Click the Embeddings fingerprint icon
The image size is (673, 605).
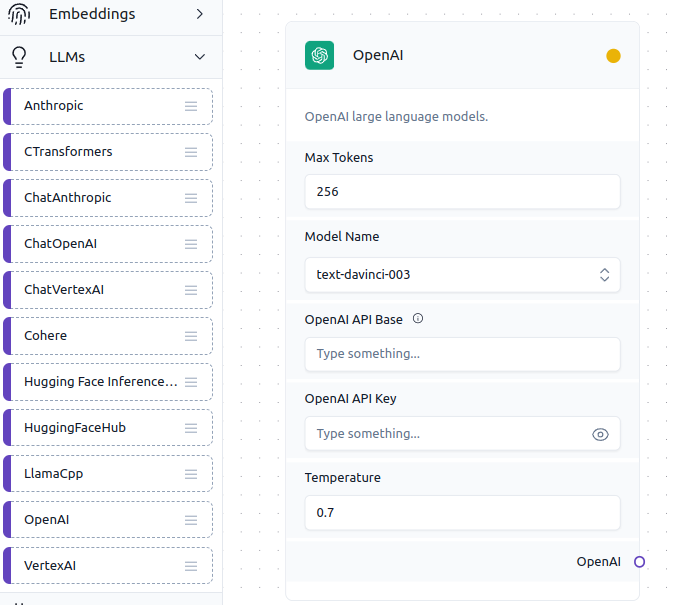coord(19,15)
